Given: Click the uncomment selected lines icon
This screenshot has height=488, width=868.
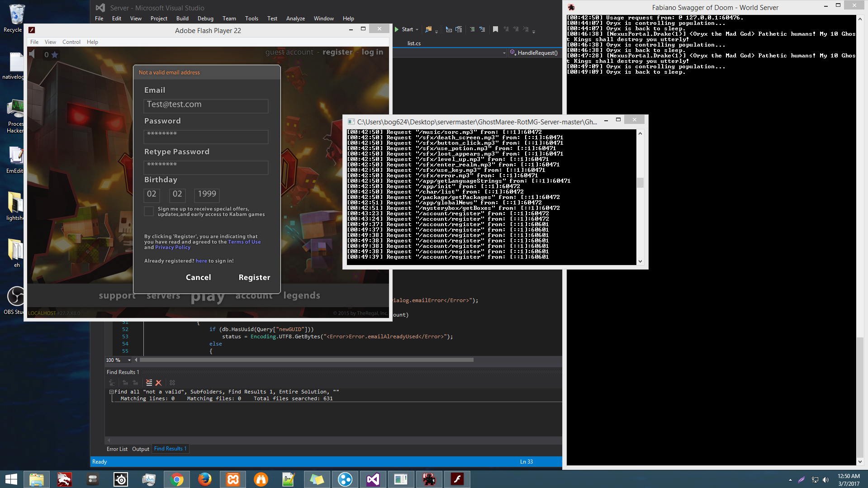Looking at the screenshot, I should (x=482, y=29).
